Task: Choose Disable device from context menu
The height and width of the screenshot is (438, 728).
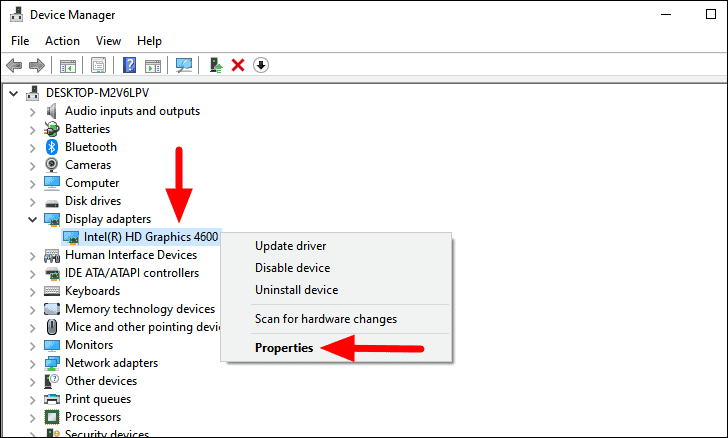Action: click(x=292, y=268)
